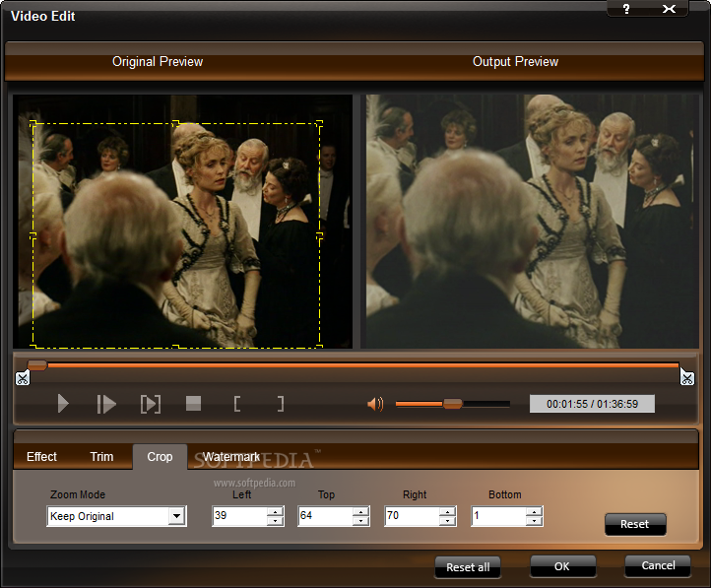This screenshot has height=588, width=711.
Task: Click the playback position slider thumb
Action: [37, 365]
